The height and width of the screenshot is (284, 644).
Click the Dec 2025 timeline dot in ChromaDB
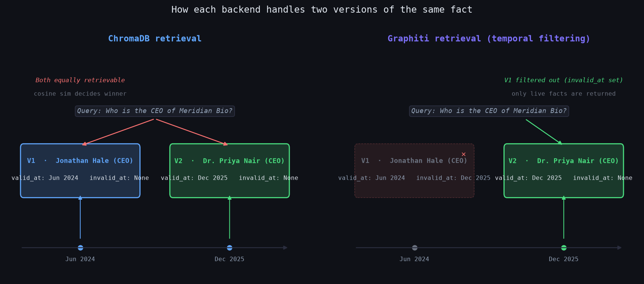click(x=229, y=248)
